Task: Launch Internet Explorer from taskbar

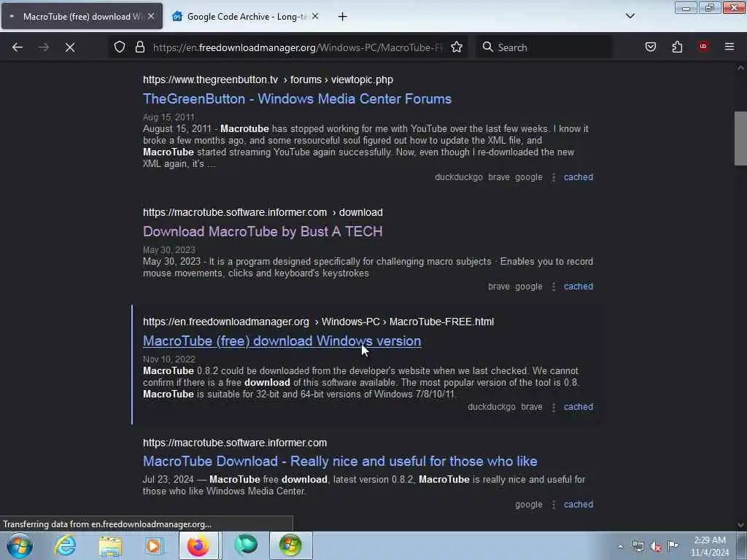Action: pos(65,545)
